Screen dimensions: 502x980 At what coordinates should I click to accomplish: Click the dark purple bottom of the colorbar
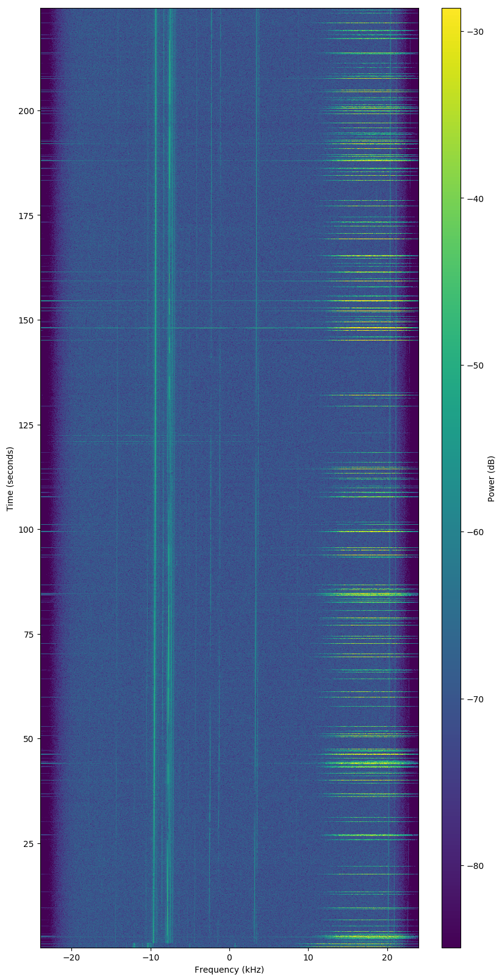pyautogui.click(x=451, y=943)
